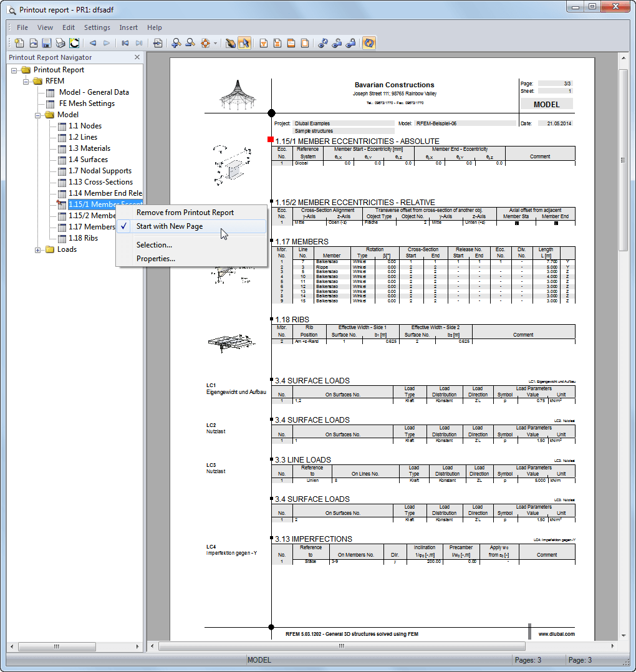Click the 1.17 MEMBERS heading in preview
The width and height of the screenshot is (636, 672).
[x=302, y=242]
